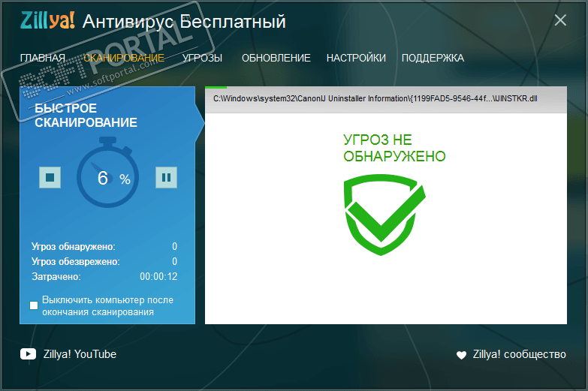
Task: Click the Угроз обезврежено count
Action: (174, 261)
